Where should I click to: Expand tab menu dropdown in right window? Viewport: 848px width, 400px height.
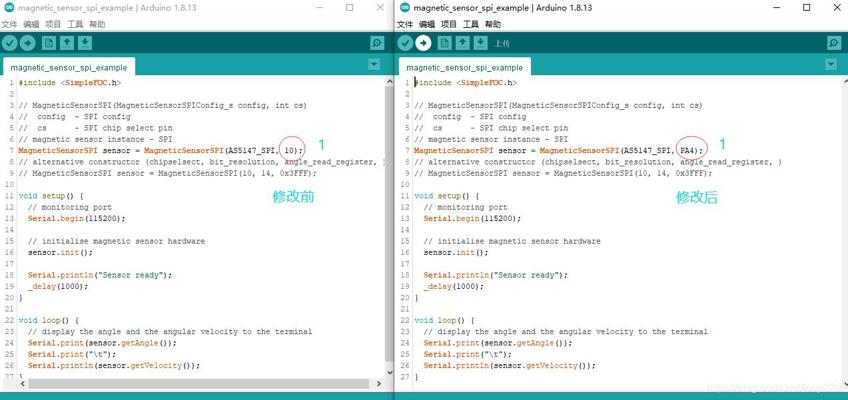pos(831,65)
